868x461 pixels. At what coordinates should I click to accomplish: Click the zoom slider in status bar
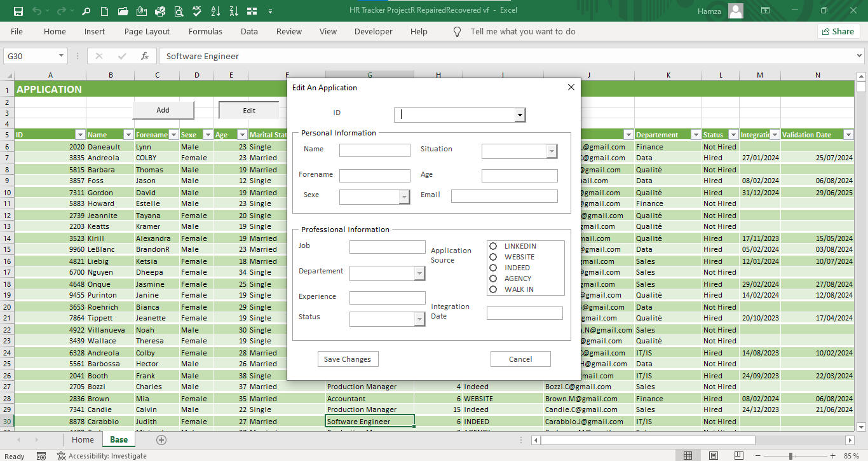(x=790, y=456)
